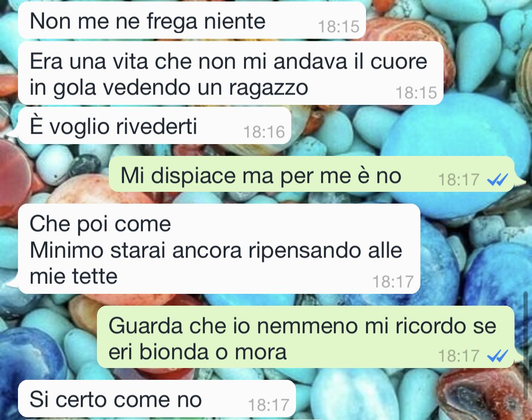This screenshot has width=532, height=420.
Task: Click read-receipt ticks on 'eri bionda o mora' message
Action: (x=498, y=356)
